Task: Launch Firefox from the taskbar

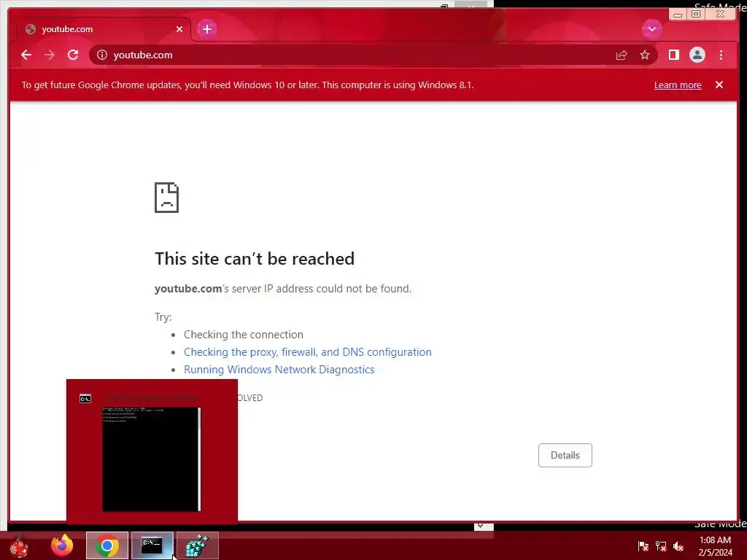Action: [x=62, y=545]
